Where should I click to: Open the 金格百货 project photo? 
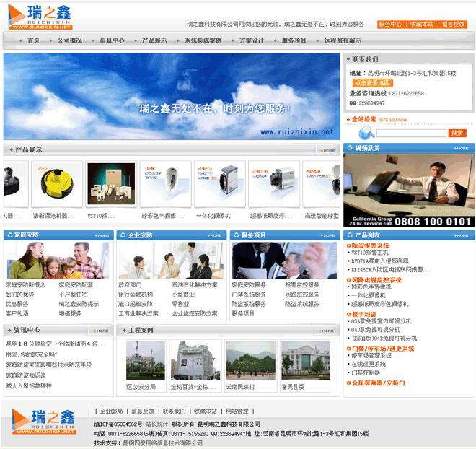point(195,361)
